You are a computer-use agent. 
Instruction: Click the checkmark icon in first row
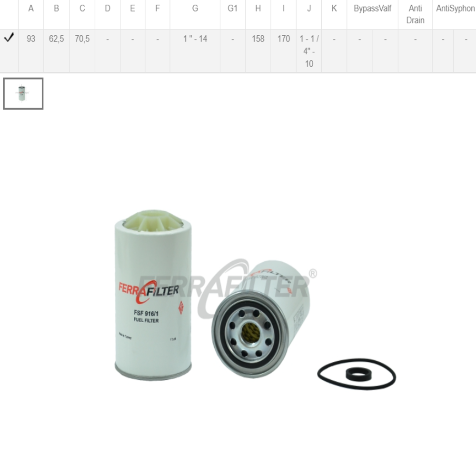click(x=9, y=38)
